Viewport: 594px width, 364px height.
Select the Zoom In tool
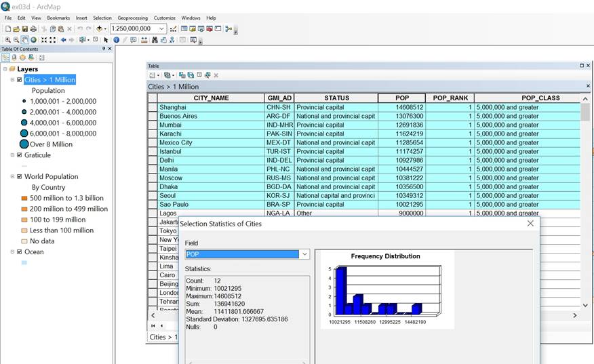[7, 40]
